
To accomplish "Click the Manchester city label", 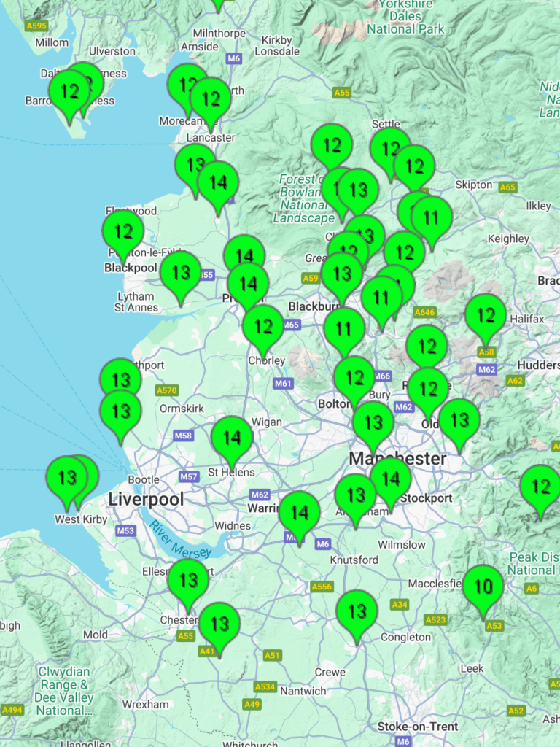I will click(397, 459).
